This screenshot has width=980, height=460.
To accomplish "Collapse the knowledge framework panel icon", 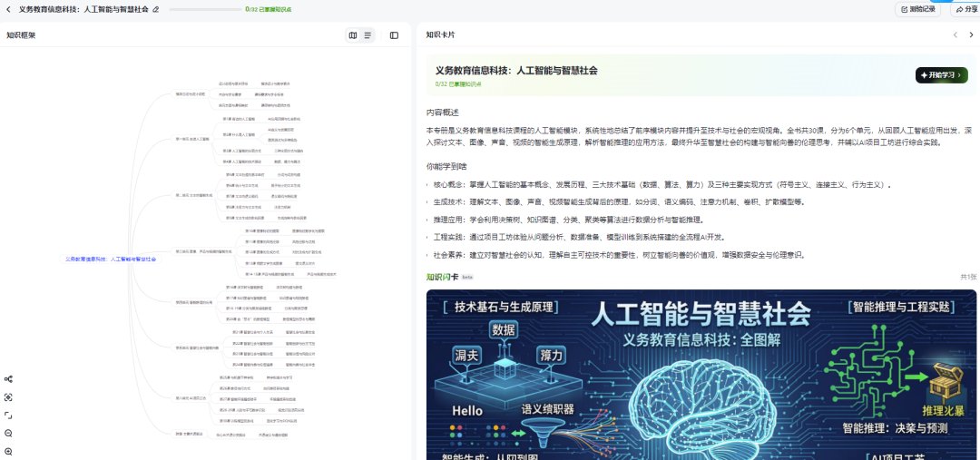I will (394, 35).
